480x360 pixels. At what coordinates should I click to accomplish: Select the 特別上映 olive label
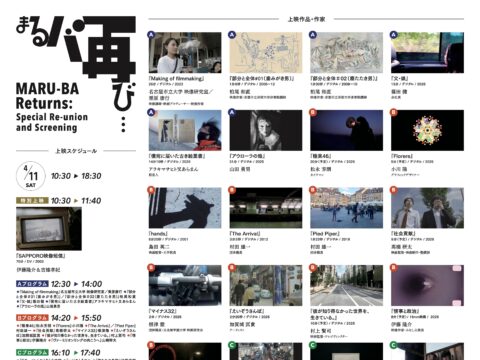32,201
